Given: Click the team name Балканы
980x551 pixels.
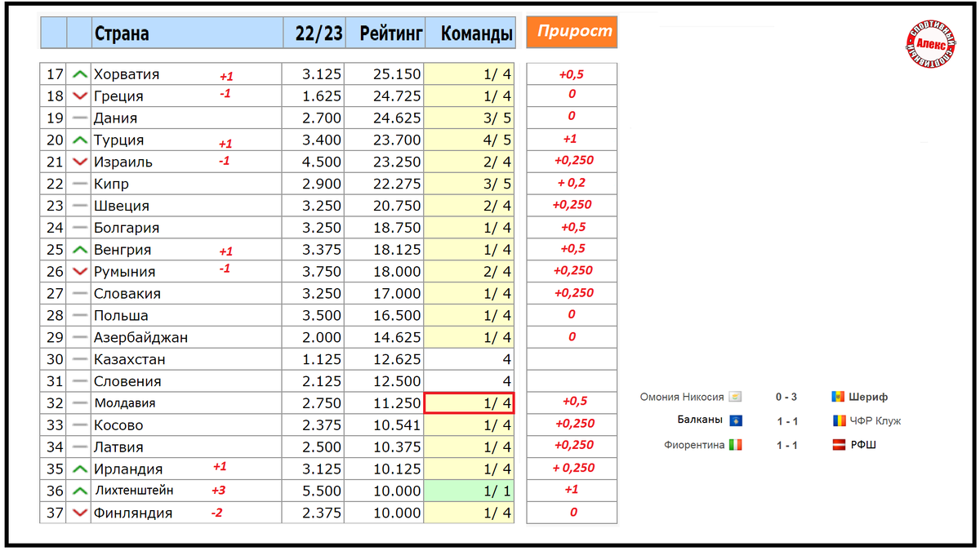Looking at the screenshot, I should pos(700,421).
